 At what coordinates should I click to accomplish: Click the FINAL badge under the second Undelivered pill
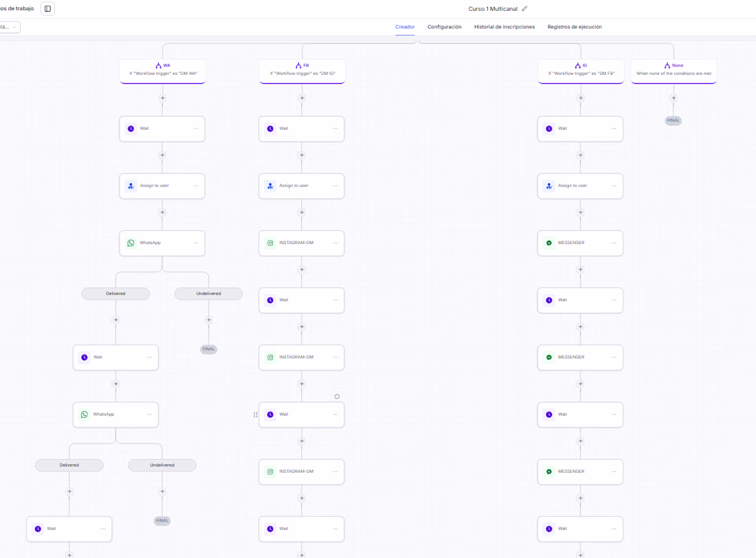tap(162, 521)
